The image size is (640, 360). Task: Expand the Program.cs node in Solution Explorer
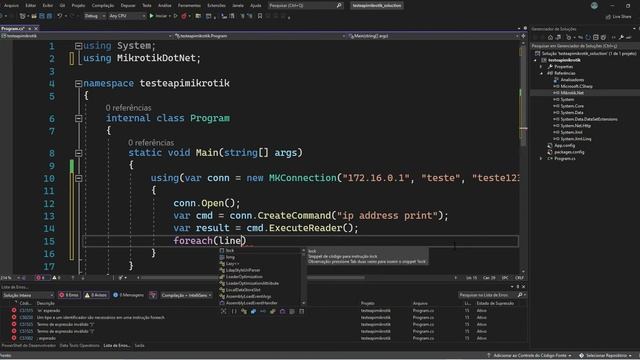tap(542, 158)
